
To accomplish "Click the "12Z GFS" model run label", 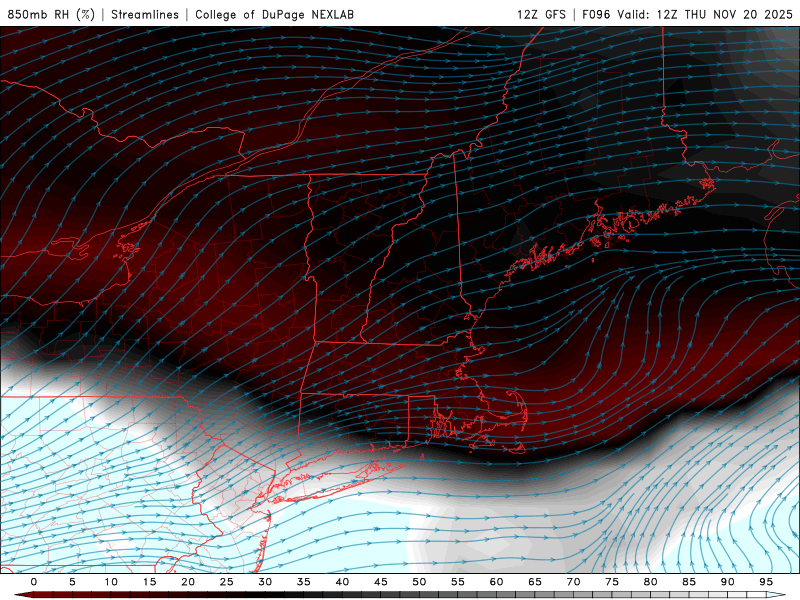I will [x=541, y=14].
